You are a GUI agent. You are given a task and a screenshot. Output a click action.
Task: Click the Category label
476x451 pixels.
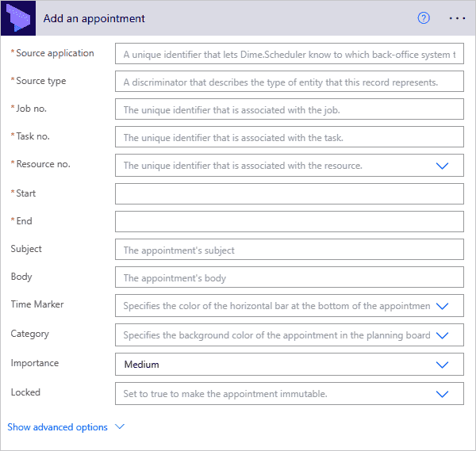[30, 334]
